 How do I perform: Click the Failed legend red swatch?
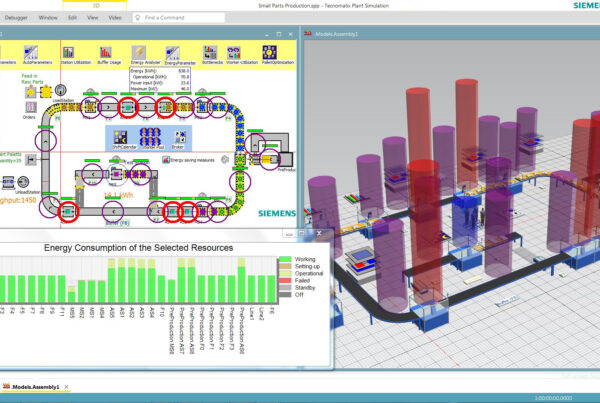click(x=285, y=281)
